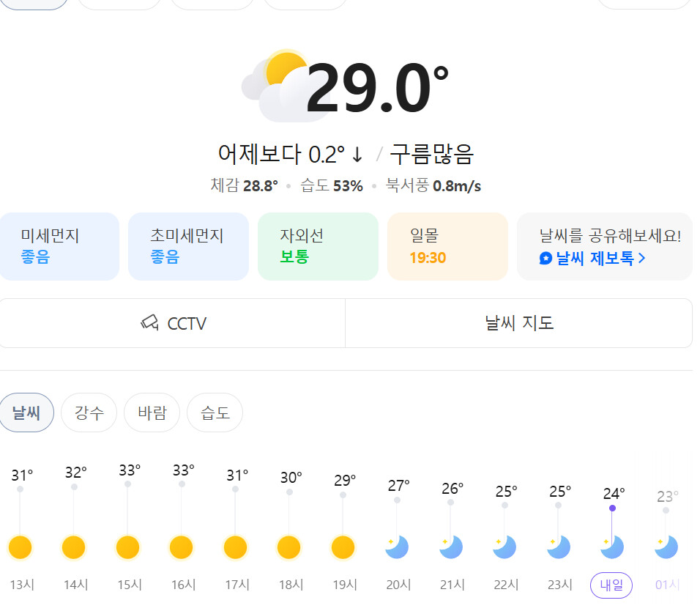Click the sun icon at 19시
This screenshot has width=700, height=614.
pos(343,547)
